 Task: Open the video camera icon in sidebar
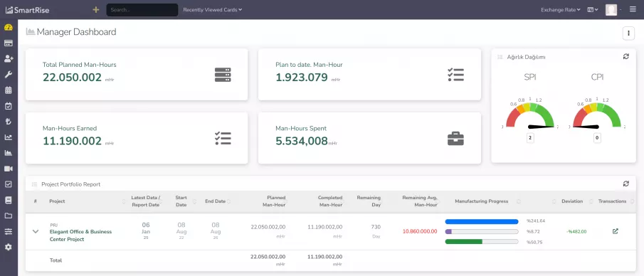click(x=9, y=169)
